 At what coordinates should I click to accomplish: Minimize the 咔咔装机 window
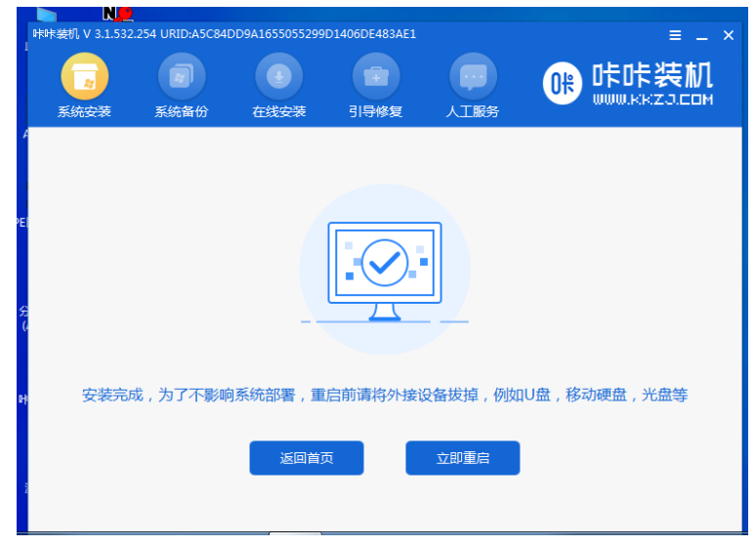(x=701, y=36)
